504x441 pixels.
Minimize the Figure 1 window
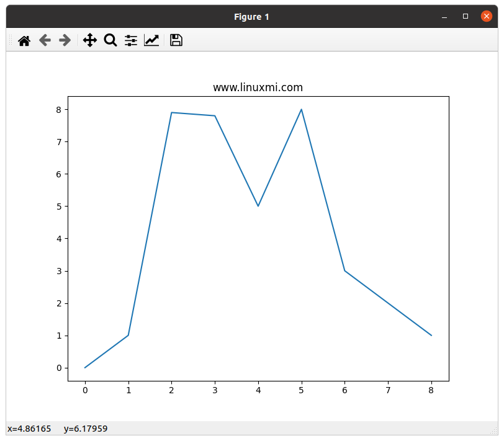click(444, 17)
